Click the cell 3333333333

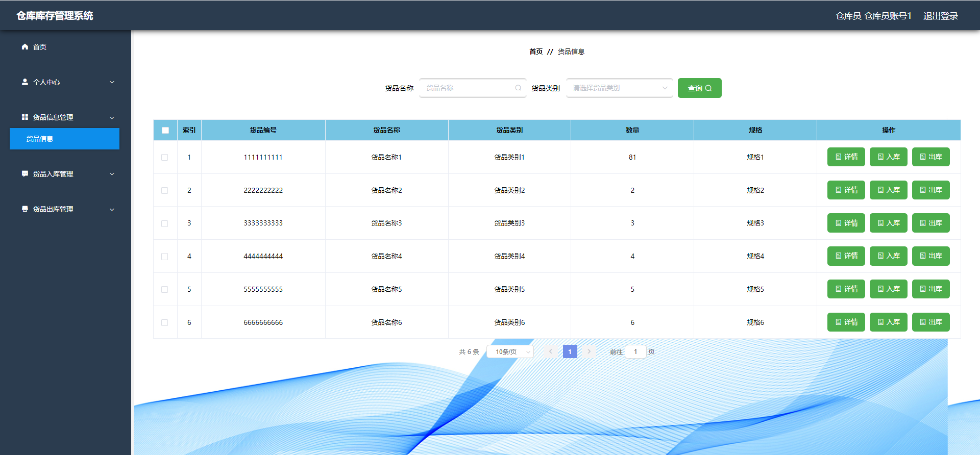click(263, 223)
